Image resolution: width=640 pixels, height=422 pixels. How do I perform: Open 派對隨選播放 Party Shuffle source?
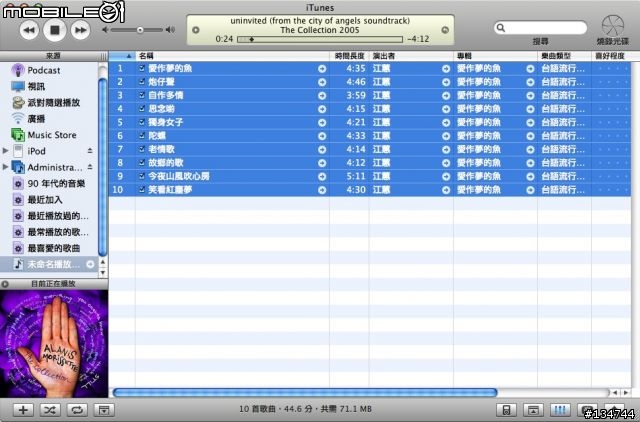pyautogui.click(x=53, y=102)
